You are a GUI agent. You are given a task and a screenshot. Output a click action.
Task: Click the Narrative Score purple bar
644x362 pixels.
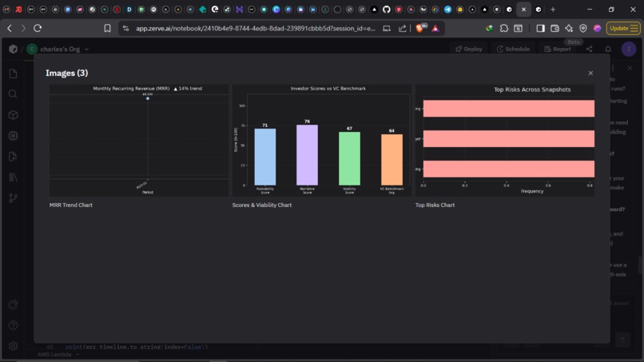pyautogui.click(x=307, y=155)
